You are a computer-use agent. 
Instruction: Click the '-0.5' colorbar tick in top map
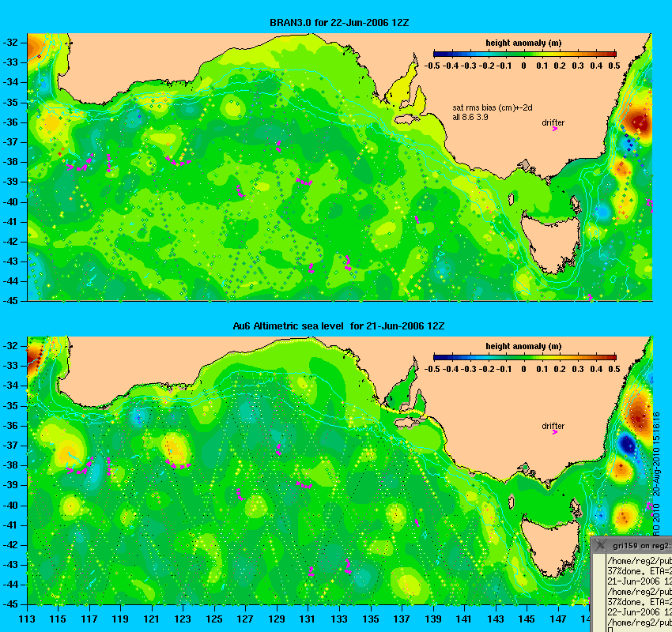pyautogui.click(x=432, y=66)
